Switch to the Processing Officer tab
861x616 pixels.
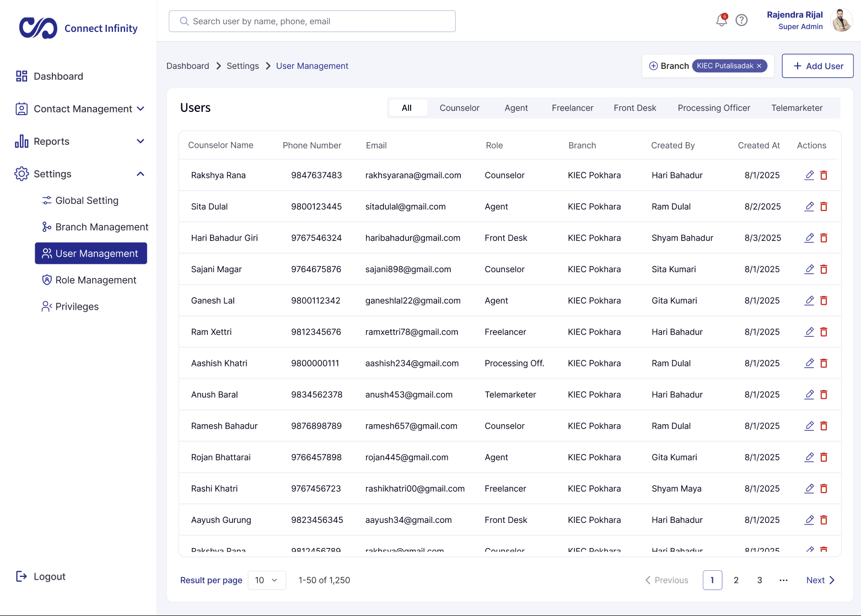[714, 108]
